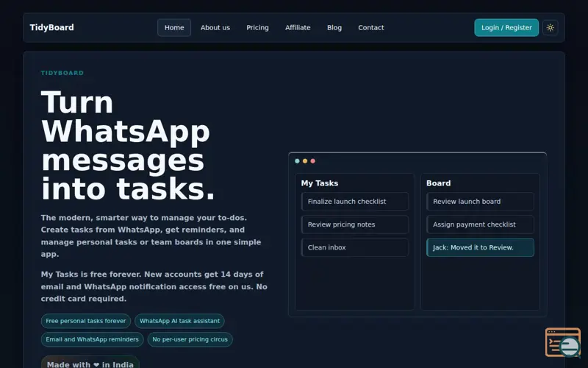The image size is (588, 368).
Task: Navigate to Affiliate page
Action: (298, 27)
